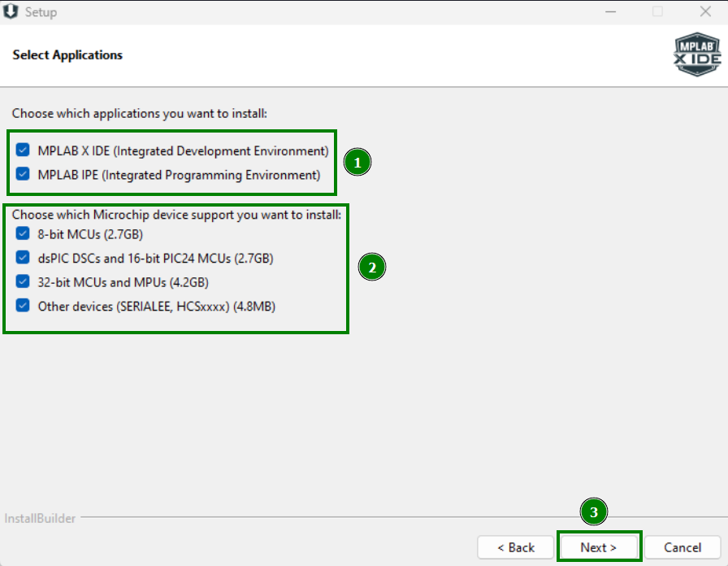The width and height of the screenshot is (728, 566).
Task: Toggle 32-bit MCUs and MPUs checkbox
Action: point(23,281)
